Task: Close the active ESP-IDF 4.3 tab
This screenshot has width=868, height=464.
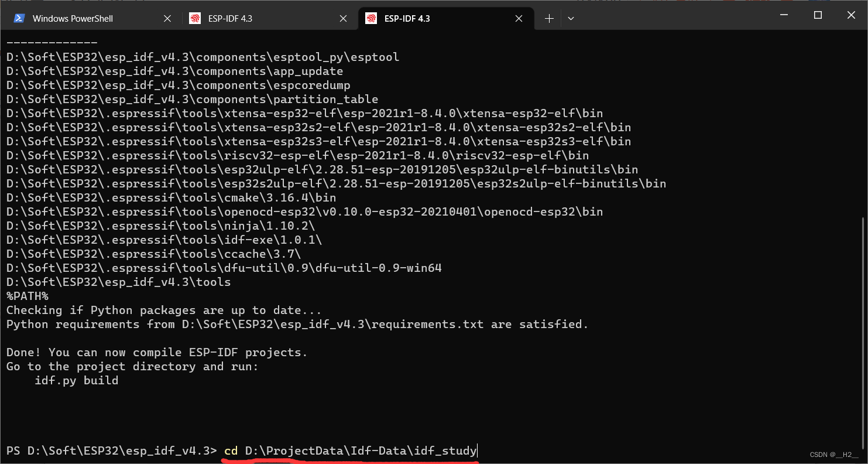Action: pos(519,18)
